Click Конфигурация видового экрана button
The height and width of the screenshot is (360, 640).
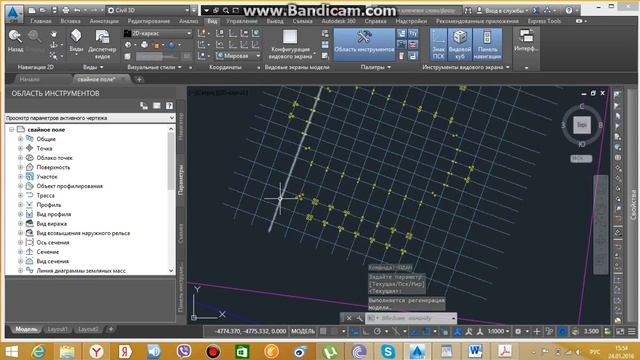click(290, 44)
